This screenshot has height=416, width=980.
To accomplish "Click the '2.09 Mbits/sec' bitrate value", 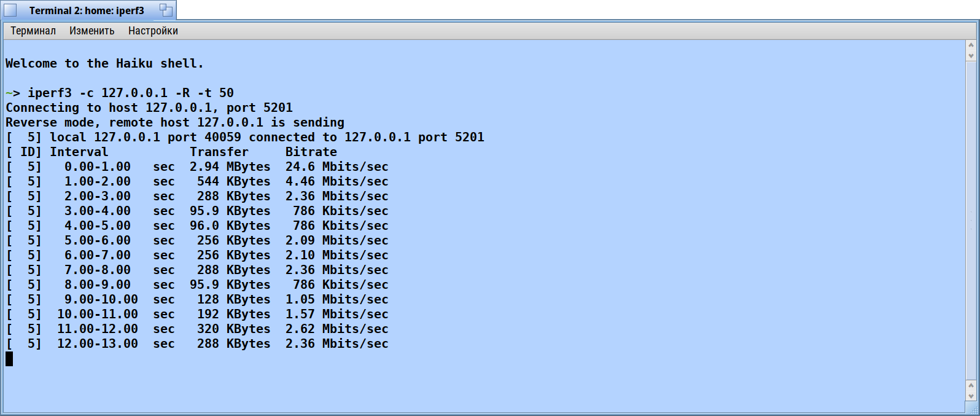I will [337, 240].
